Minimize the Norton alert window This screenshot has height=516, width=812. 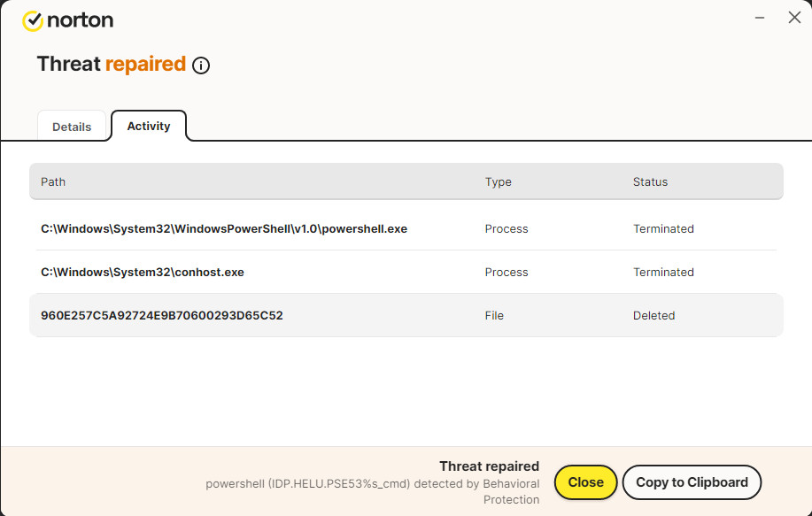click(759, 17)
